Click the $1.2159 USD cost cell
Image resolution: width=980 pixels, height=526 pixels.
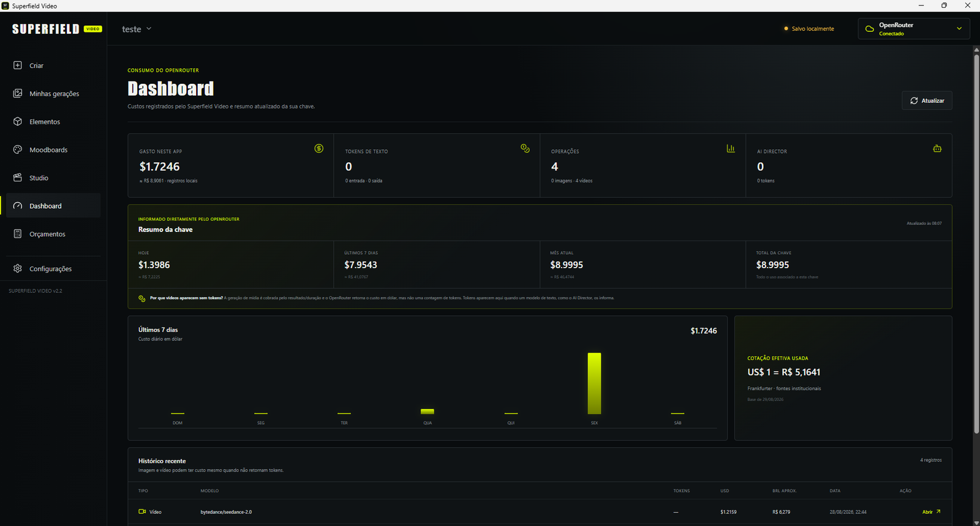click(728, 512)
